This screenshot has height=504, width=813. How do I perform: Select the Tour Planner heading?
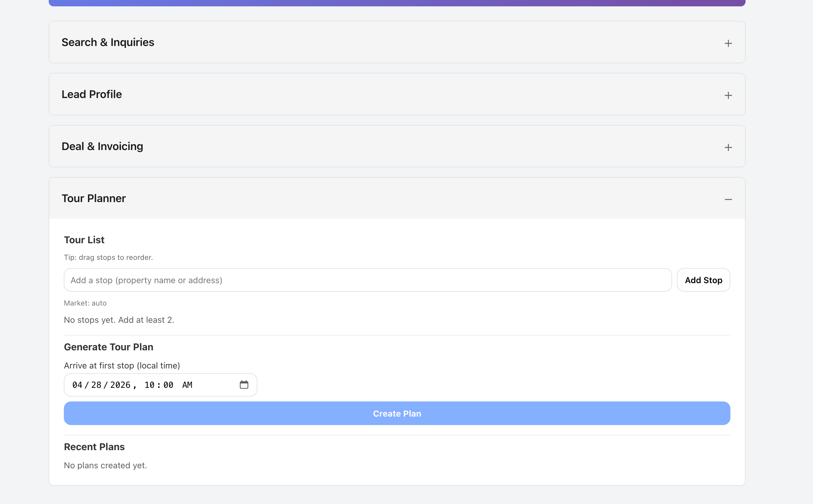pyautogui.click(x=94, y=198)
